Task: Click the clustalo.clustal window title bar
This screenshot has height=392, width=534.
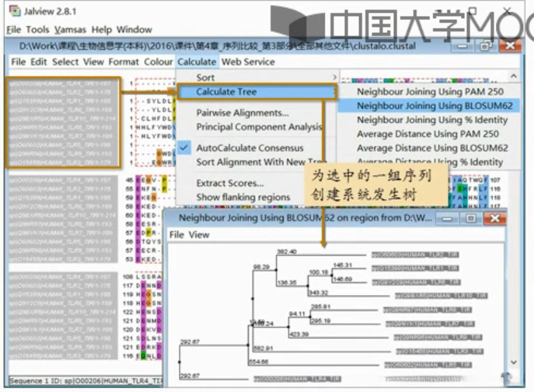Action: tap(217, 46)
